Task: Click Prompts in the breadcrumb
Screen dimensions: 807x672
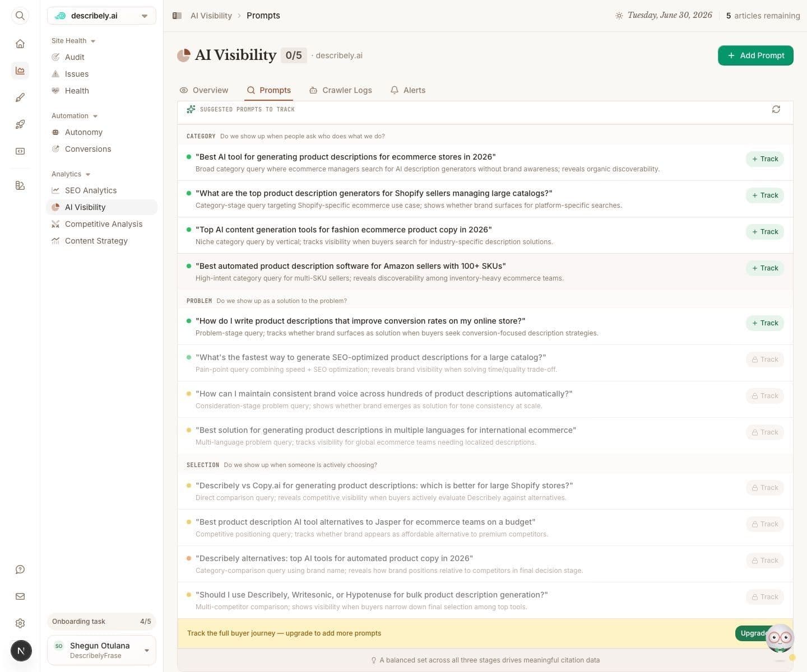Action: coord(263,16)
